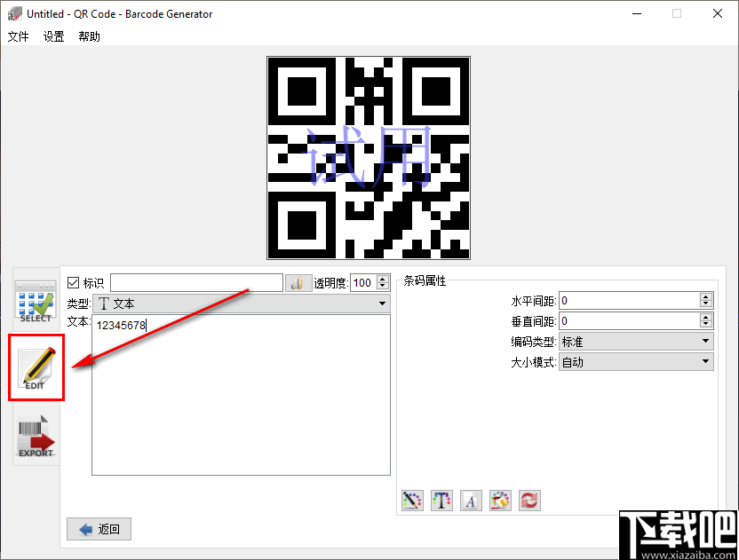Click the SELECT icon in the sidebar

click(x=36, y=302)
